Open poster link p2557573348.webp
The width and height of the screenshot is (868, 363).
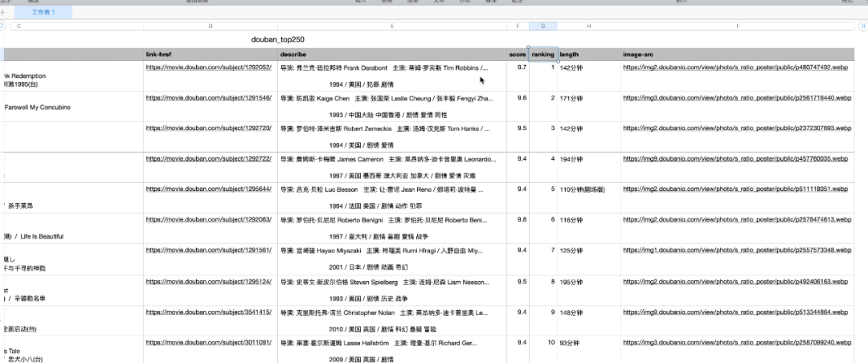coord(737,250)
